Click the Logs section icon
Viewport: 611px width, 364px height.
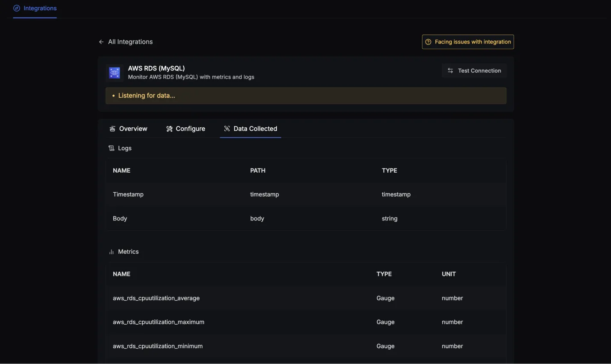tap(112, 148)
